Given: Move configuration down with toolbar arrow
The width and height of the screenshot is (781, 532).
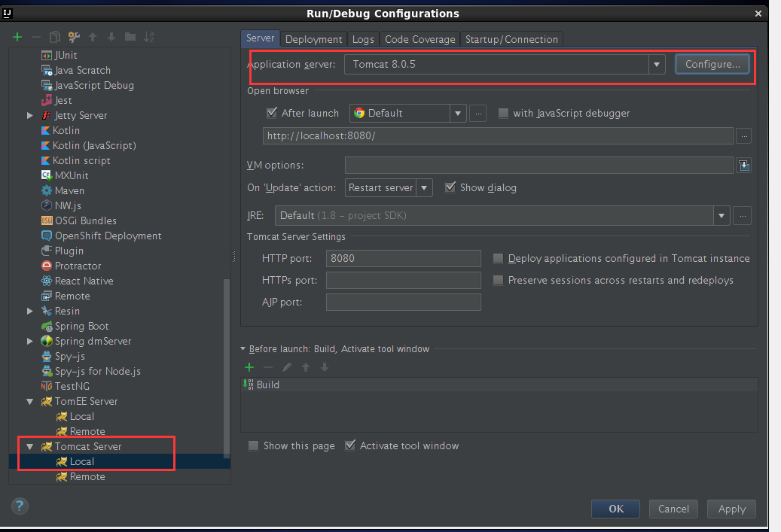Looking at the screenshot, I should click(111, 37).
